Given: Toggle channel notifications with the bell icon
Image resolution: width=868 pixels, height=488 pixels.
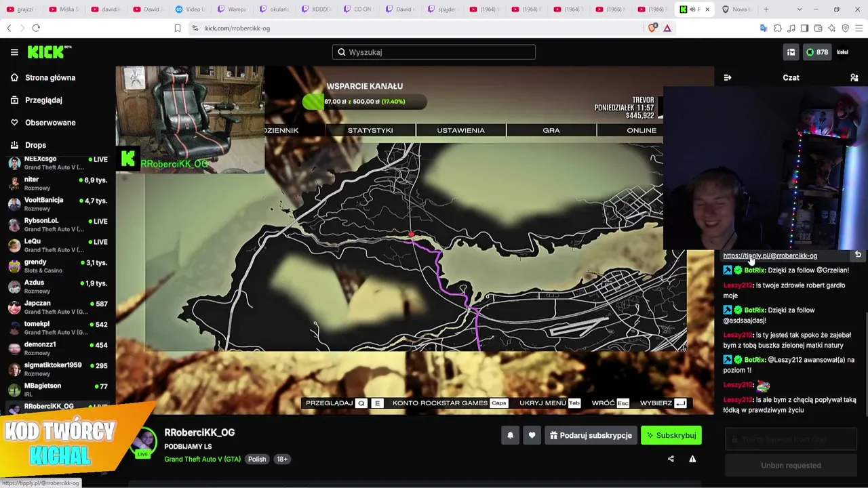Looking at the screenshot, I should [x=510, y=435].
